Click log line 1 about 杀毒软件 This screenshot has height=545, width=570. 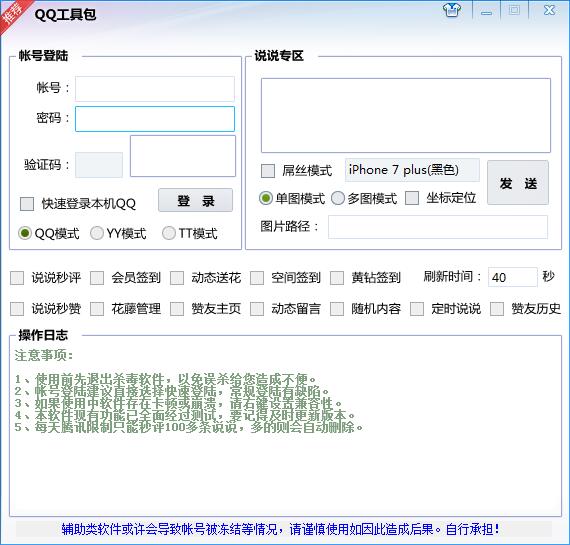point(166,379)
